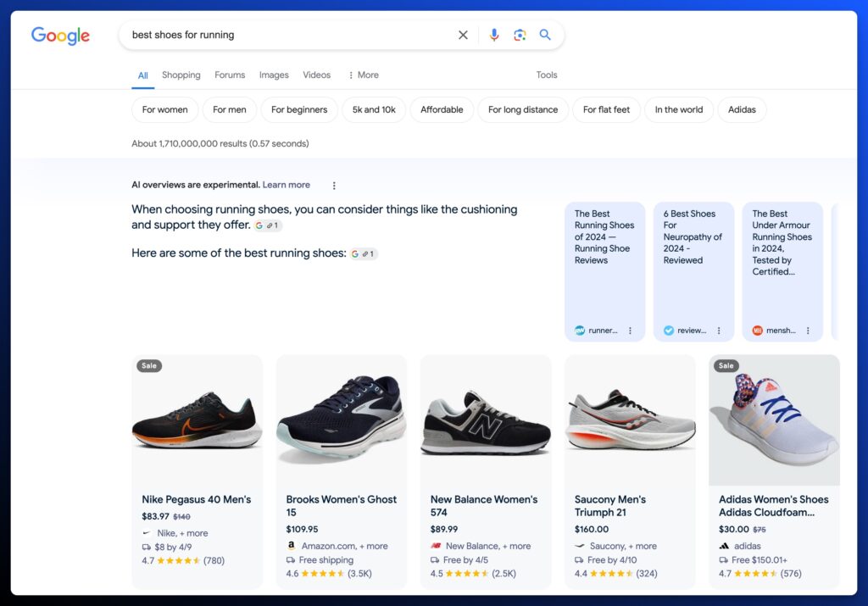Open AI overview three-dot options menu
This screenshot has width=868, height=606.
coord(334,186)
